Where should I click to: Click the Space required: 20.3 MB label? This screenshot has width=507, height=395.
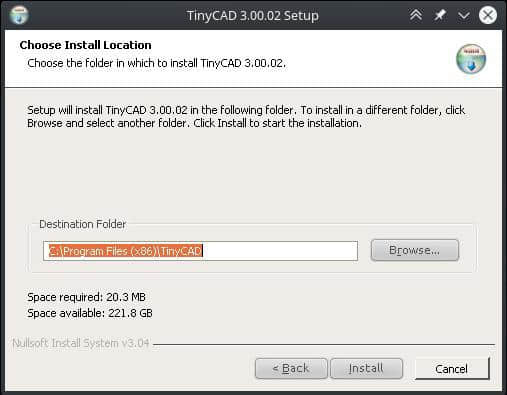point(86,297)
